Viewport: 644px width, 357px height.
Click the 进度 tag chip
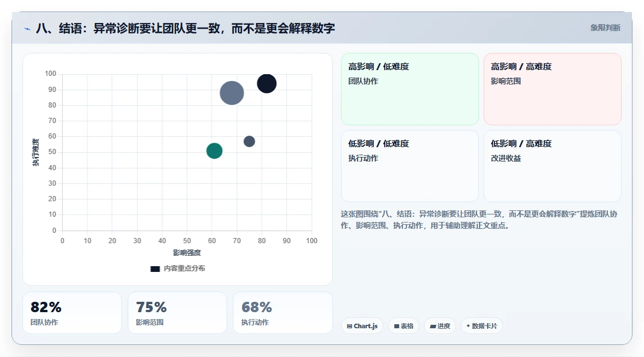click(440, 326)
